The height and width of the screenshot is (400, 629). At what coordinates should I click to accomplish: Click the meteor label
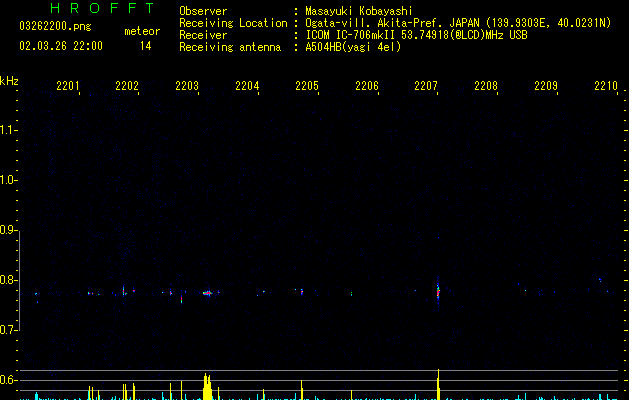coord(142,31)
